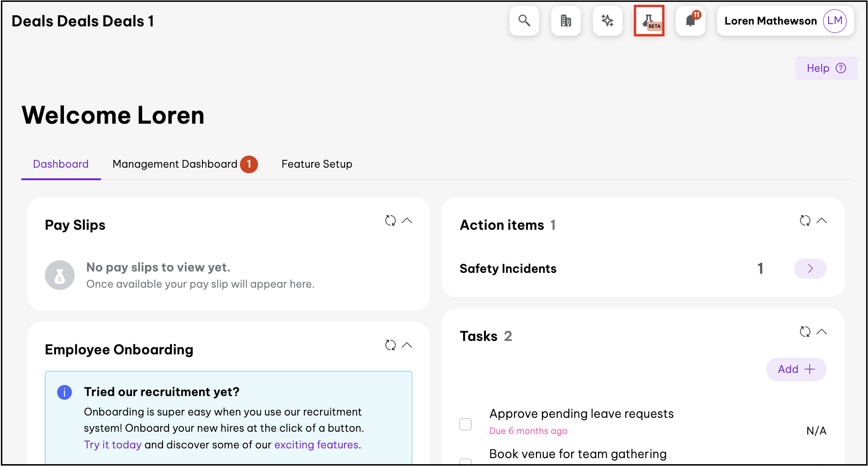Screen dimensions: 868x466
Task: Open the notifications bell
Action: point(690,21)
